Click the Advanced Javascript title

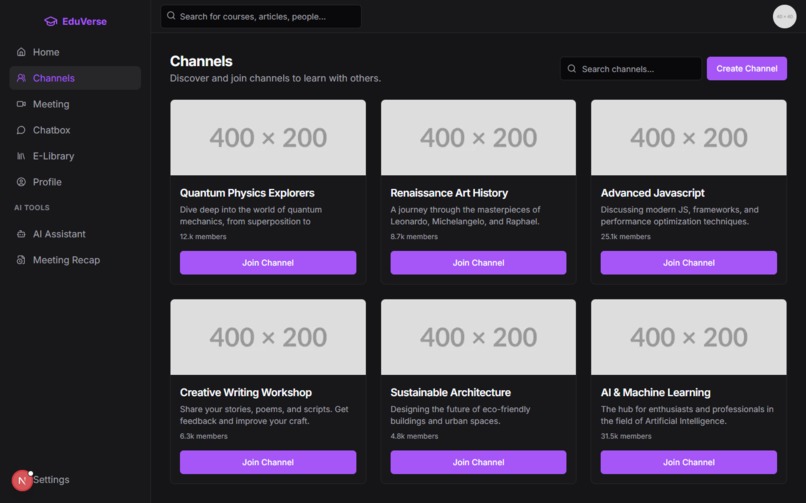652,193
